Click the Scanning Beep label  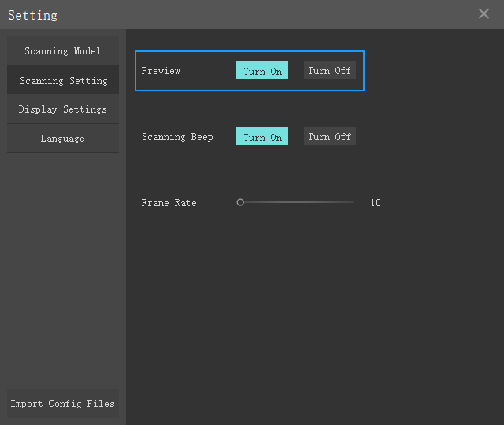[x=177, y=137]
